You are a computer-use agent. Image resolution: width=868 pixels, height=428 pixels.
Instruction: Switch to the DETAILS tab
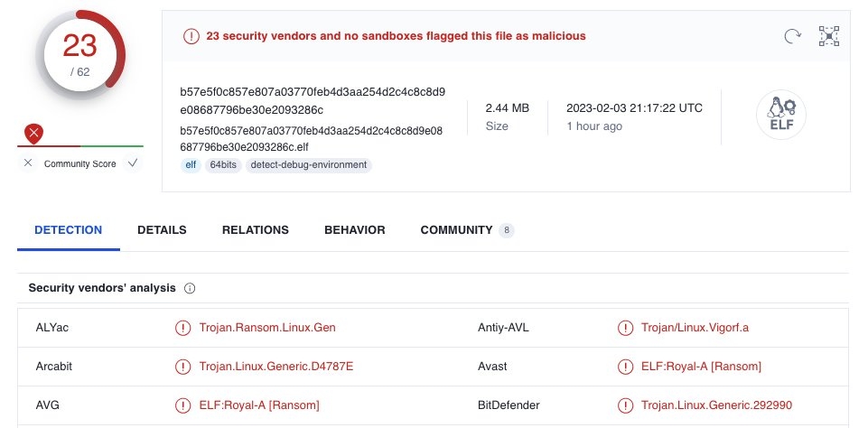[162, 230]
